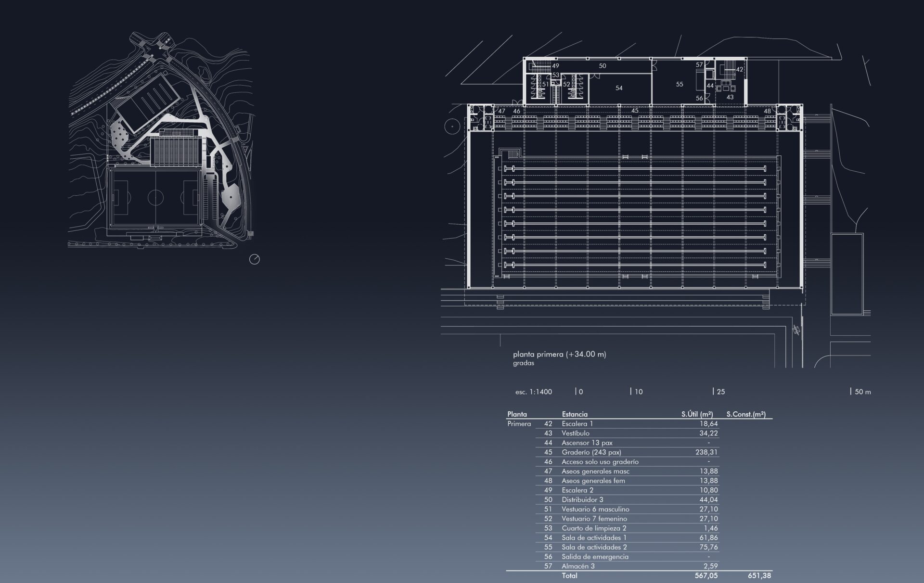Click the '10,80' area value
The image size is (924, 583).
click(708, 490)
